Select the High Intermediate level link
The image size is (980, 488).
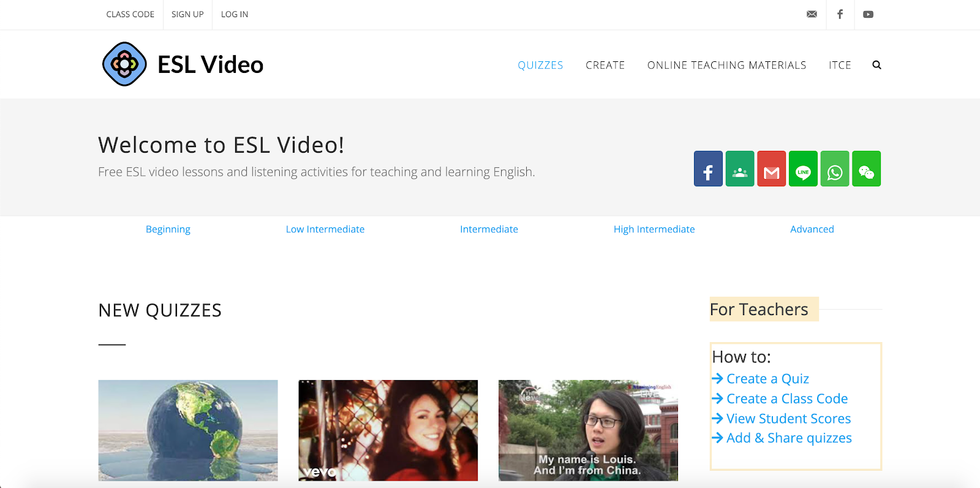[654, 229]
